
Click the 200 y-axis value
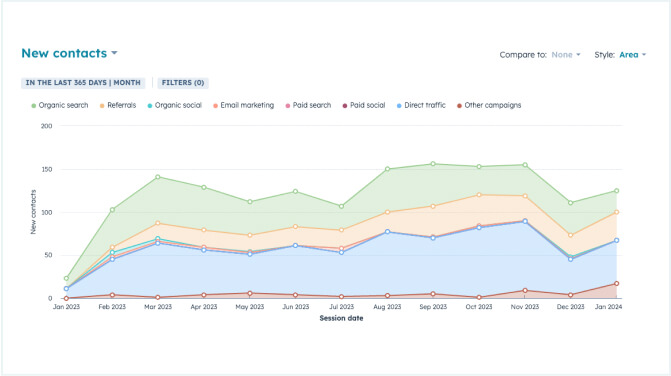click(x=47, y=126)
